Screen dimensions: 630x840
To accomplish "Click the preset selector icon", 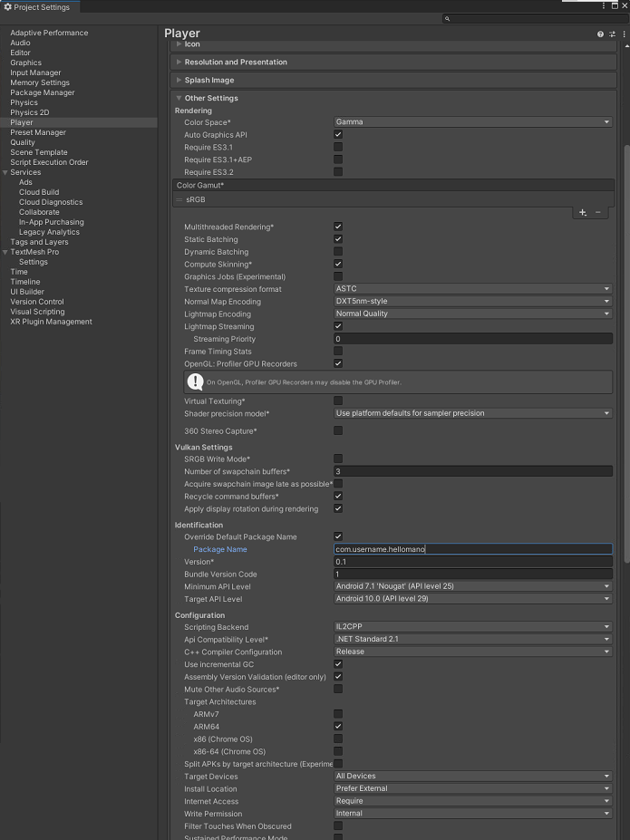I will (x=611, y=34).
